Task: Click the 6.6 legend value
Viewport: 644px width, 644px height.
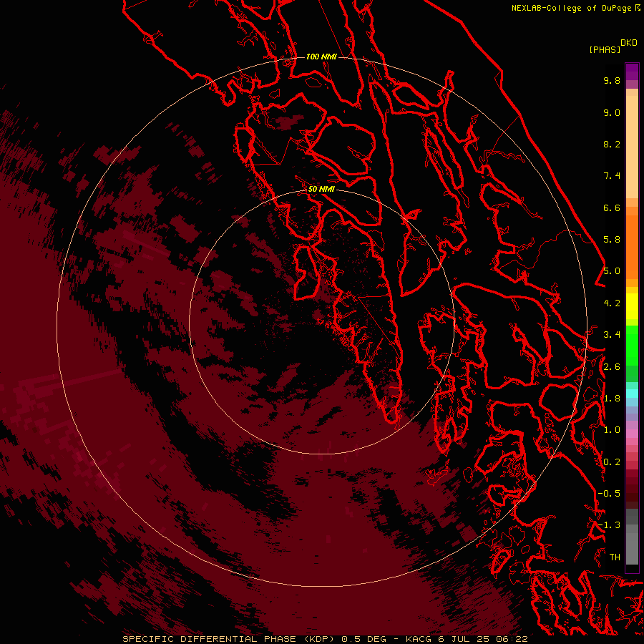Action: (612, 208)
